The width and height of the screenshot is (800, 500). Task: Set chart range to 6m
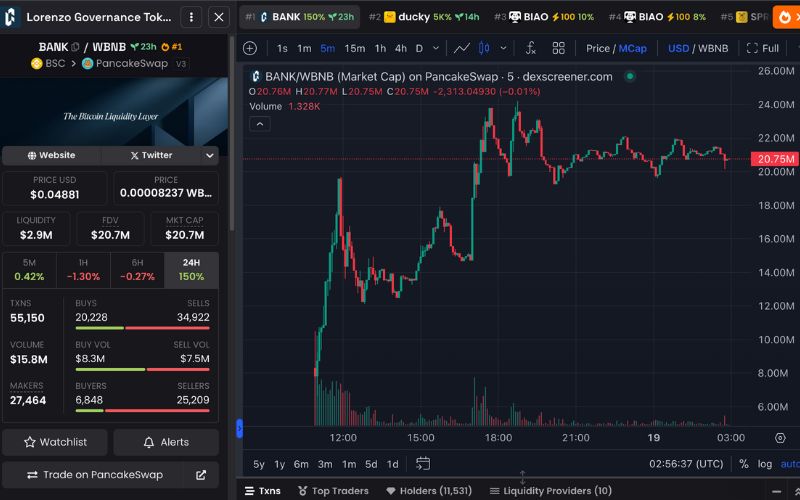point(301,464)
